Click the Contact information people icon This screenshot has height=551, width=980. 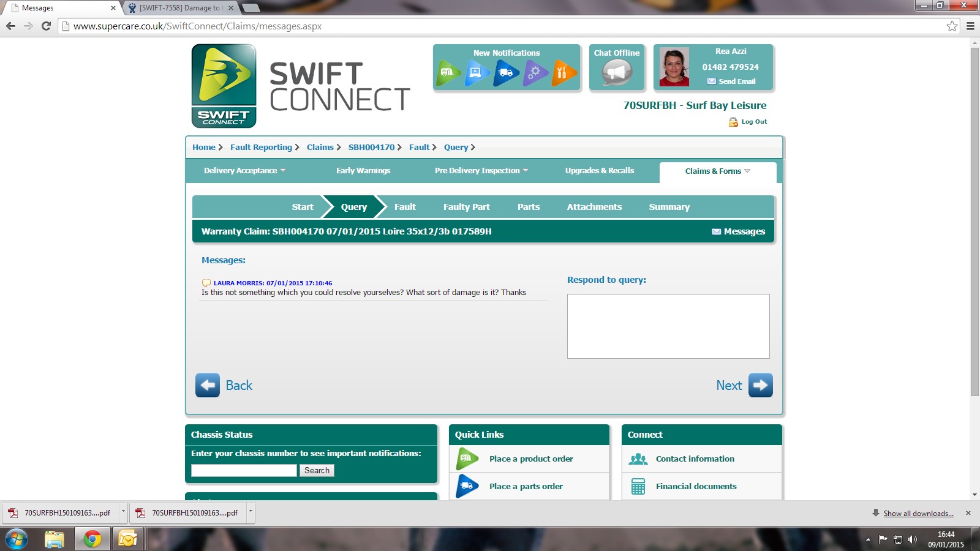pyautogui.click(x=638, y=459)
